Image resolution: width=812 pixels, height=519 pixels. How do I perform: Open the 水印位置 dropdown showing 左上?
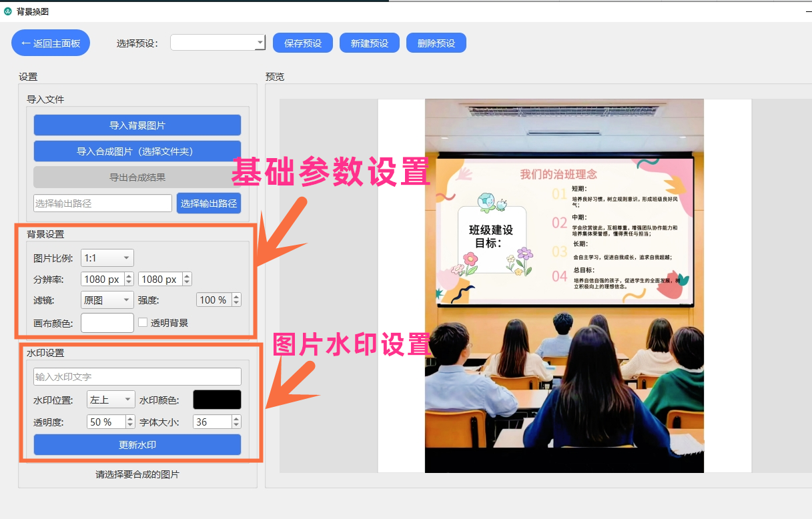pos(111,400)
